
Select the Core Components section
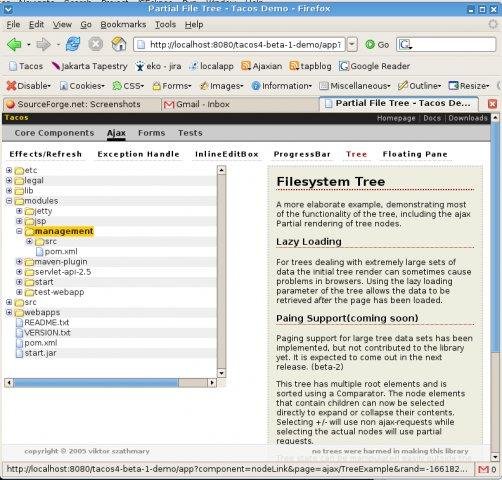click(x=54, y=133)
